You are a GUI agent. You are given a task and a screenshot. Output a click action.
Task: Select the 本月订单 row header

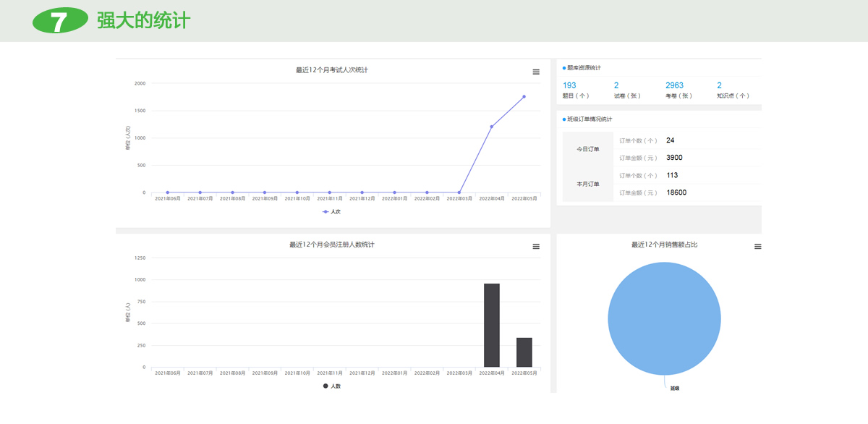[x=587, y=184]
